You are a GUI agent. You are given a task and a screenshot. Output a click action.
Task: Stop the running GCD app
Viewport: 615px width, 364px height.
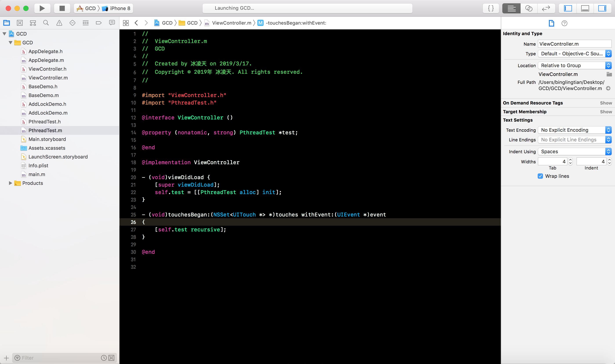coord(62,8)
